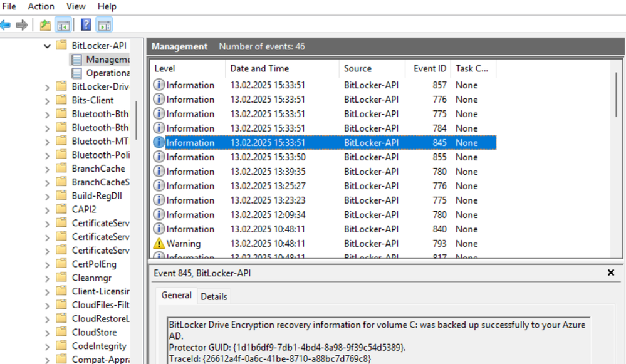Image resolution: width=626 pixels, height=364 pixels.
Task: Click the Up One Level toolbar icon
Action: [45, 25]
